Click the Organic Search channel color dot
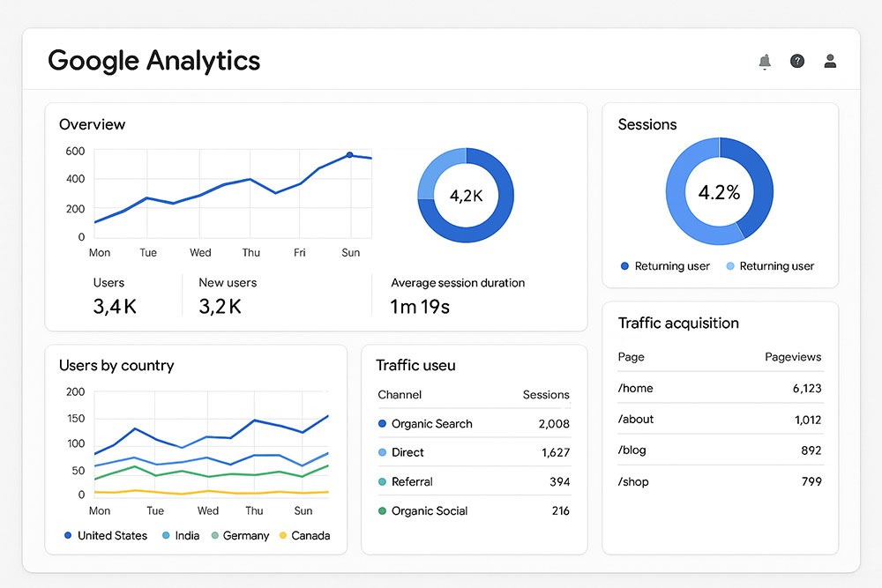 pos(382,424)
